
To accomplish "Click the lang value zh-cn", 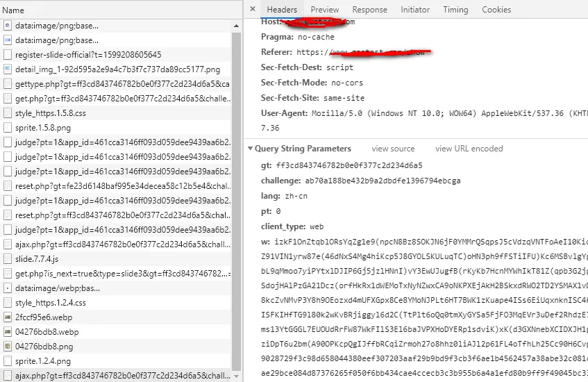I will (296, 197).
